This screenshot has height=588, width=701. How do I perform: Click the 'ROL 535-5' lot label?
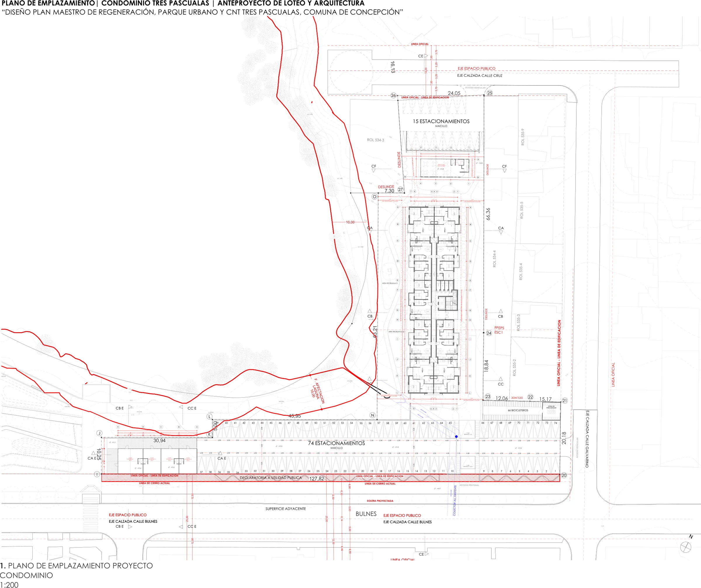point(521,210)
